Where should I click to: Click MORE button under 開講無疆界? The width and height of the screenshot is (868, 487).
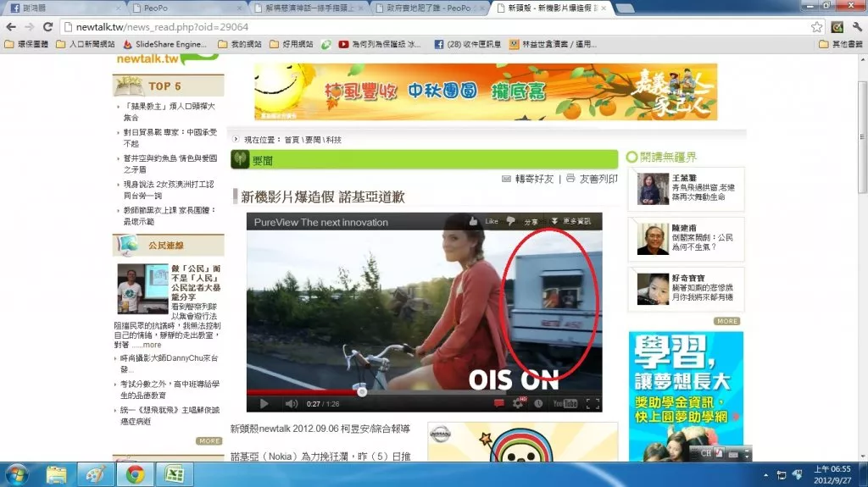pyautogui.click(x=726, y=321)
